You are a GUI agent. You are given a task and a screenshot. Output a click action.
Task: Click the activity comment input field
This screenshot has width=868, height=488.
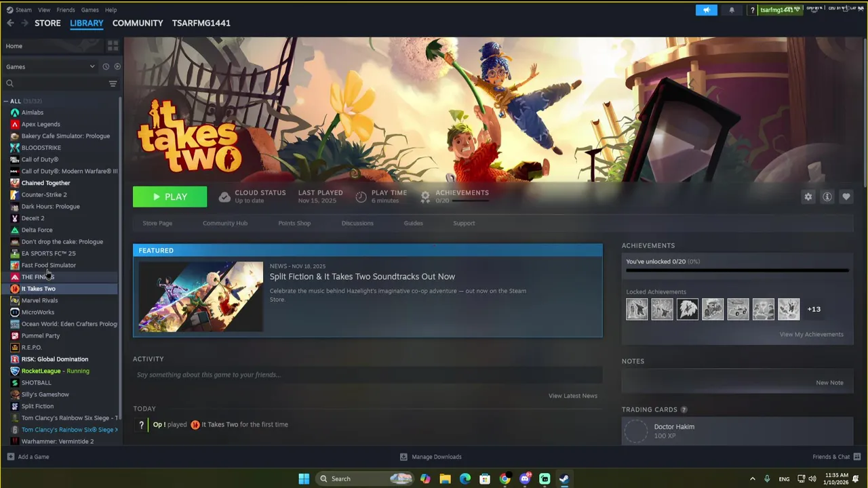[368, 375]
